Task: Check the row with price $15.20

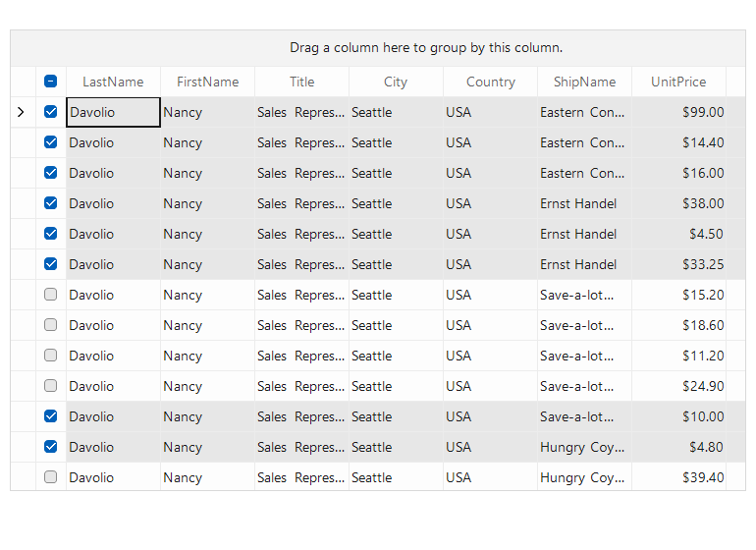Action: click(x=51, y=295)
